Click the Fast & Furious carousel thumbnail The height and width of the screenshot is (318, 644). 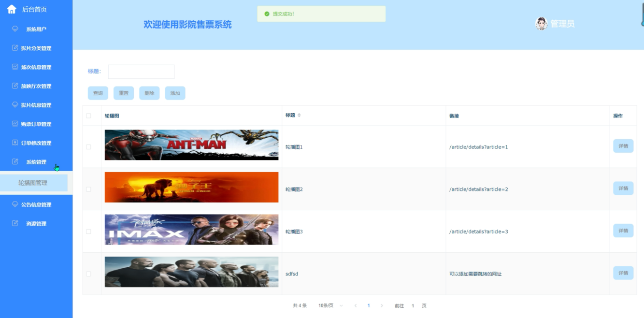tap(191, 272)
